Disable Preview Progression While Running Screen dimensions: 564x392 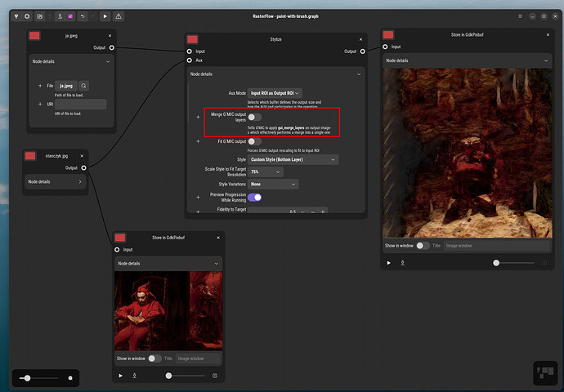click(x=255, y=197)
